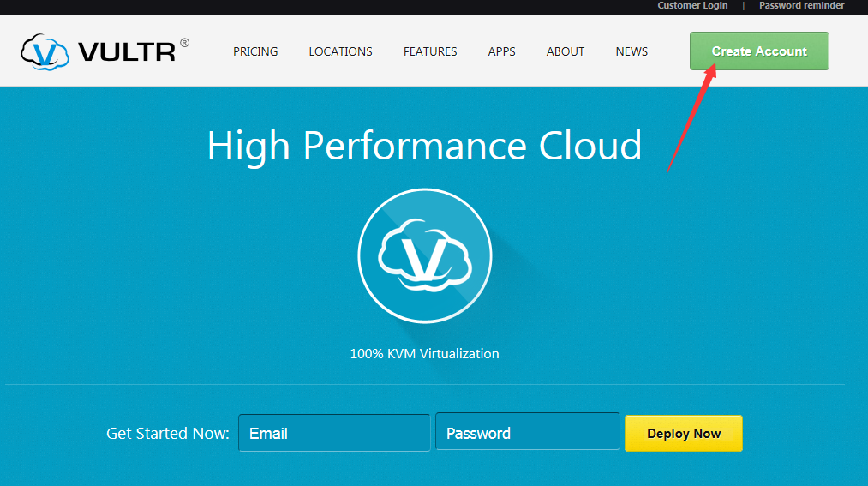The image size is (868, 486).
Task: Click the Password reminder link
Action: coord(801,6)
